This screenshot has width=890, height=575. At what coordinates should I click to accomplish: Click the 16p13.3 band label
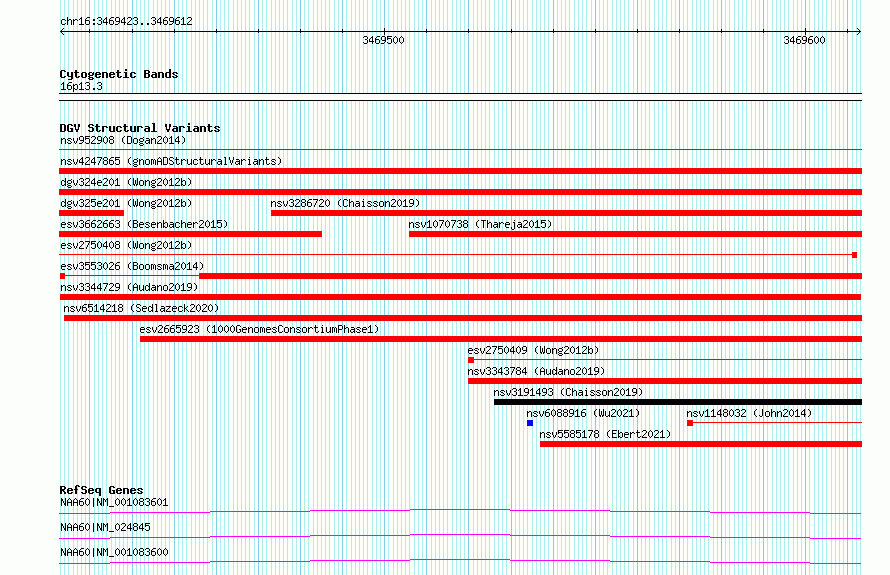point(81,86)
